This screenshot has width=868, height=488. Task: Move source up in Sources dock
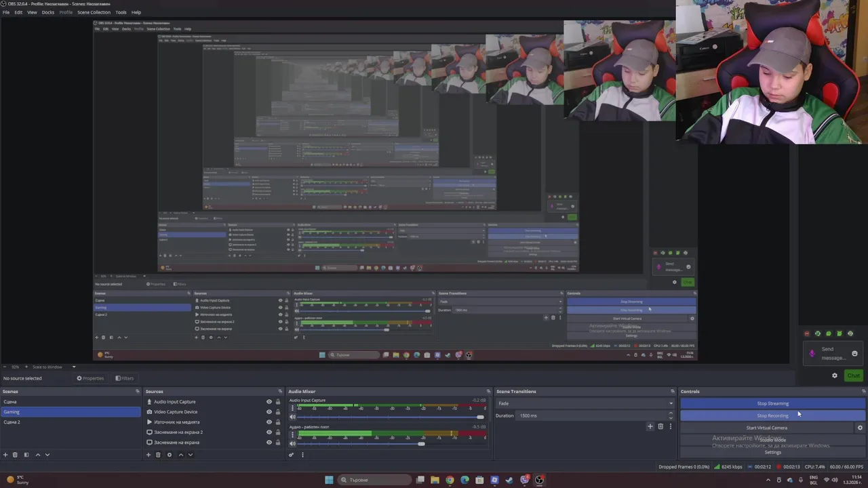tap(180, 455)
